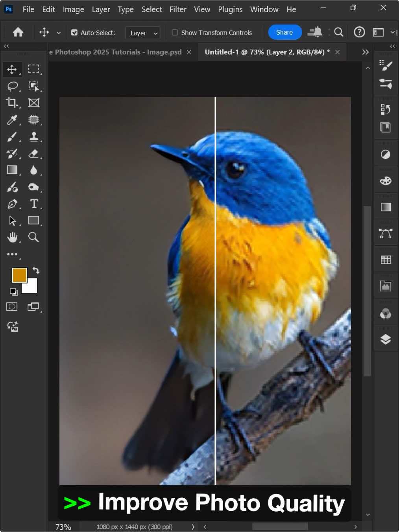Select the Eyedropper tool
Viewport: 399px width, 532px height.
click(x=12, y=120)
